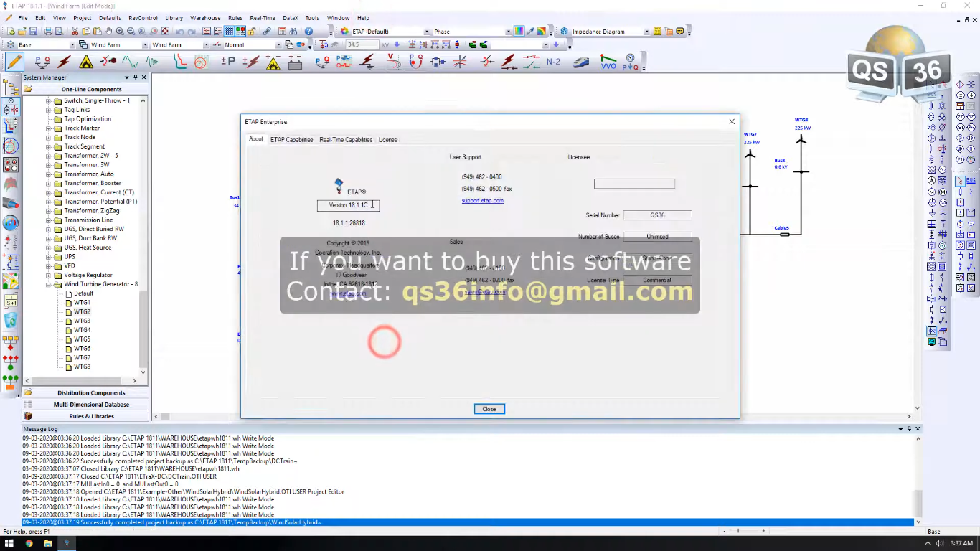Click the System Manager horizontal scrollbar
Viewport: 980px width, 551px height.
point(80,381)
